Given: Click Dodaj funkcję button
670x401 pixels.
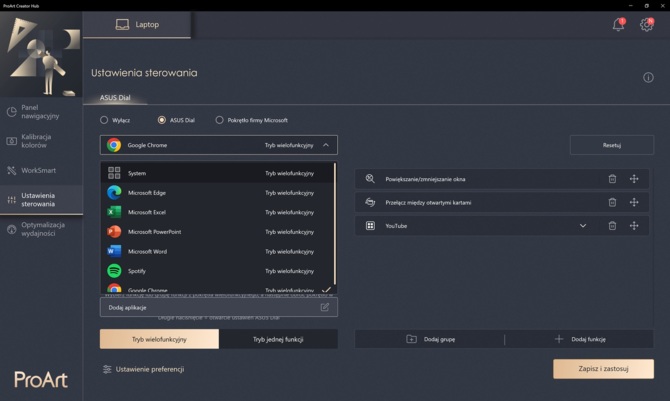Looking at the screenshot, I should 582,339.
